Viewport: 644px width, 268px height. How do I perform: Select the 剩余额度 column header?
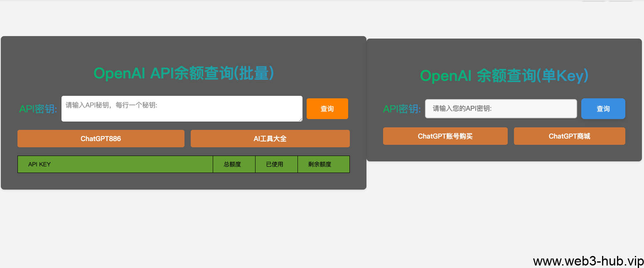[x=323, y=164]
